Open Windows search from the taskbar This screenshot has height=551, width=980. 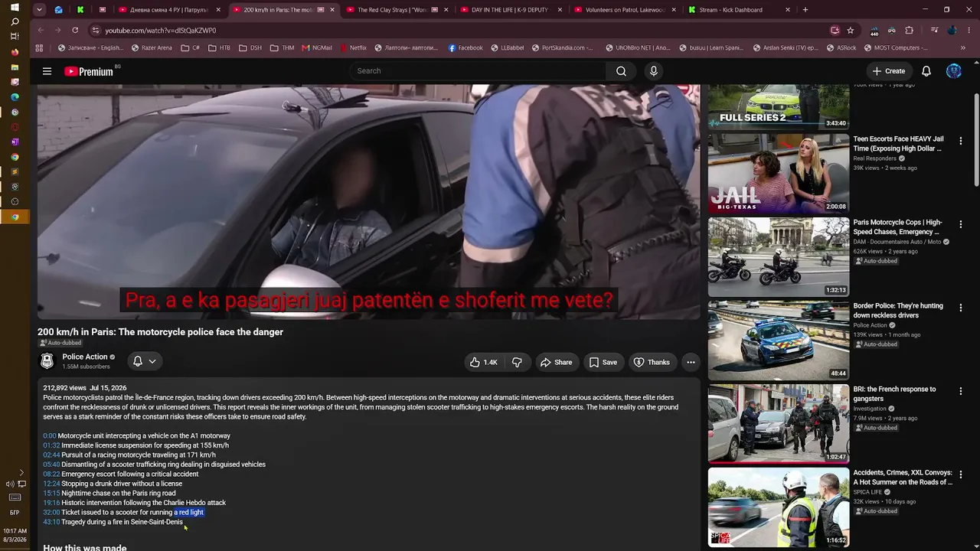pos(15,21)
